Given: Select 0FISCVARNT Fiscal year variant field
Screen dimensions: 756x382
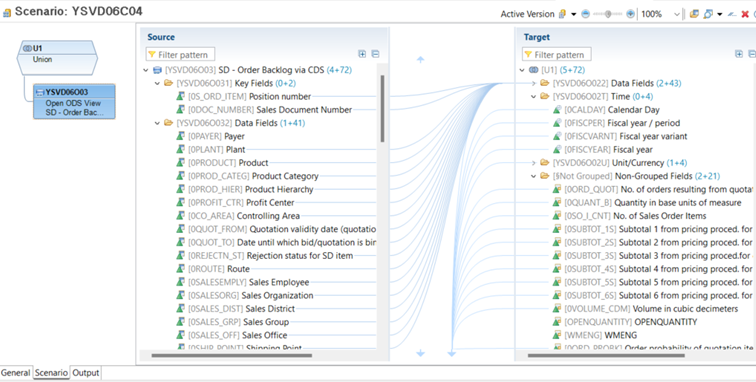Looking at the screenshot, I should [x=620, y=136].
